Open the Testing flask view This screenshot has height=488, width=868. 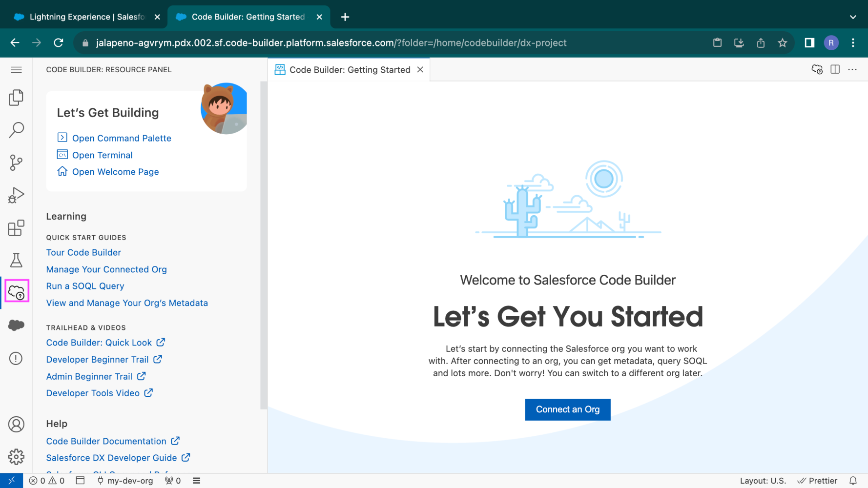16,260
